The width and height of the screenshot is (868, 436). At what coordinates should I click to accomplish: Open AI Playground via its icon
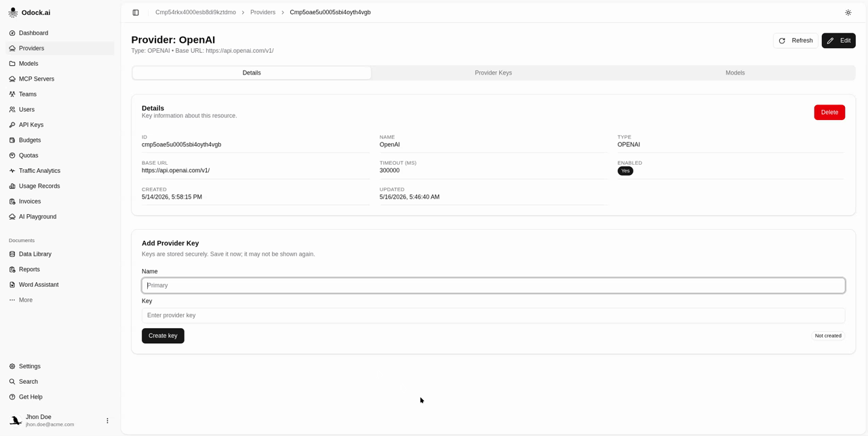click(x=12, y=217)
